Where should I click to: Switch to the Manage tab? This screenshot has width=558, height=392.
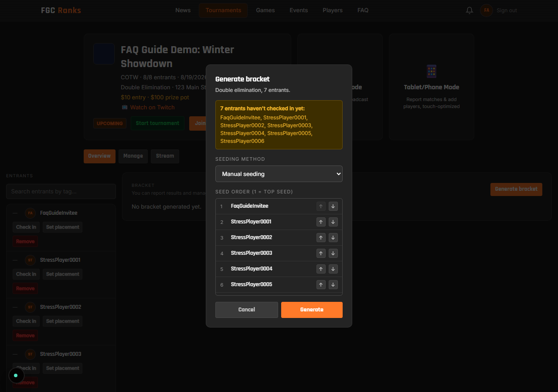click(133, 156)
